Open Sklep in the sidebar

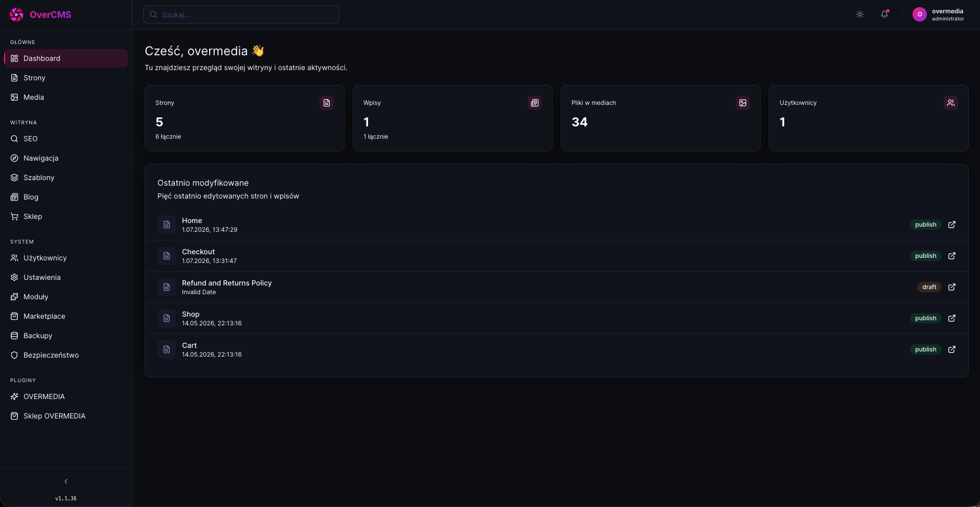point(66,216)
